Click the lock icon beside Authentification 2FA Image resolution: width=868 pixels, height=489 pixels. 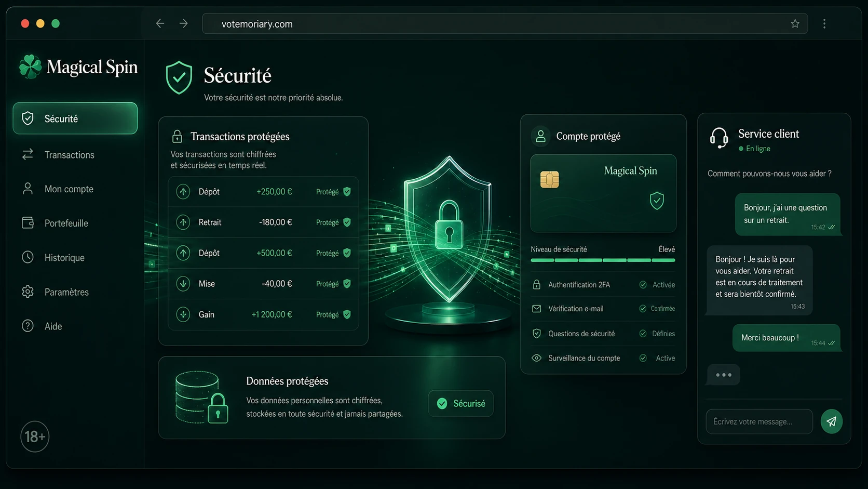537,285
